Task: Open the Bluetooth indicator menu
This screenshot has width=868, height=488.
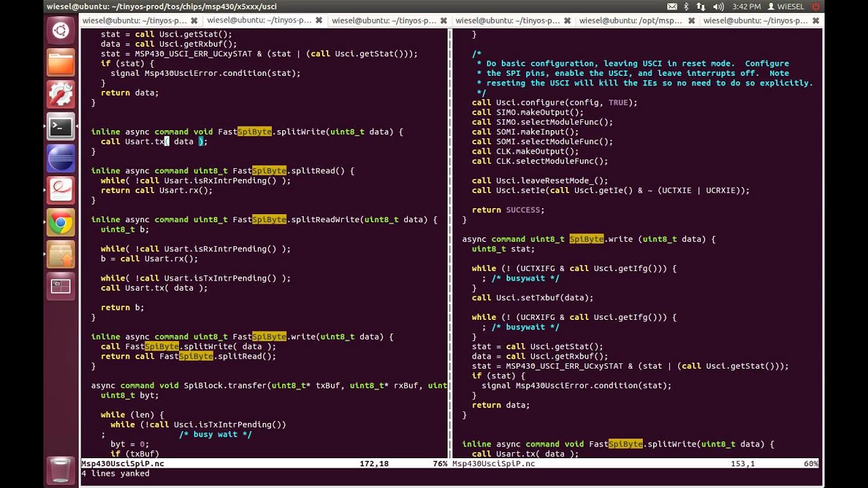Action: (686, 6)
